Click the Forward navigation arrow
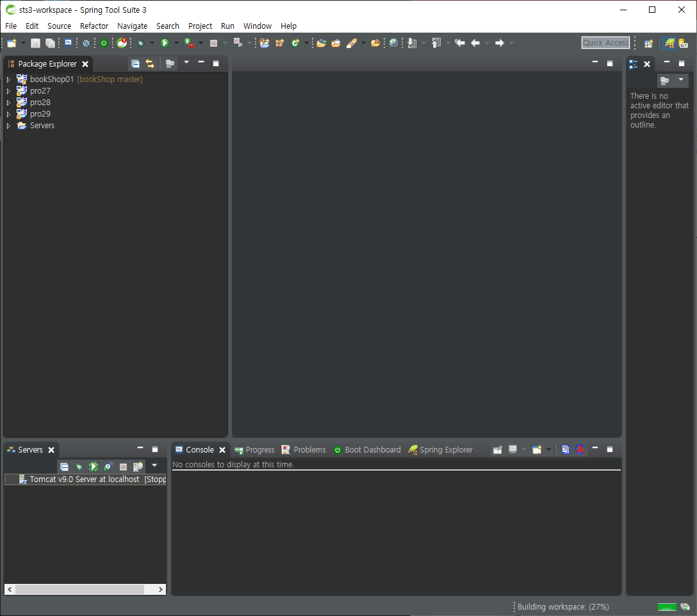 pyautogui.click(x=500, y=43)
